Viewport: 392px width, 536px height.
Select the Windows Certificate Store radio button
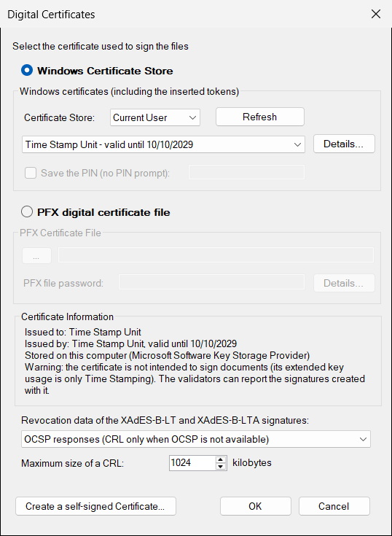click(x=27, y=71)
